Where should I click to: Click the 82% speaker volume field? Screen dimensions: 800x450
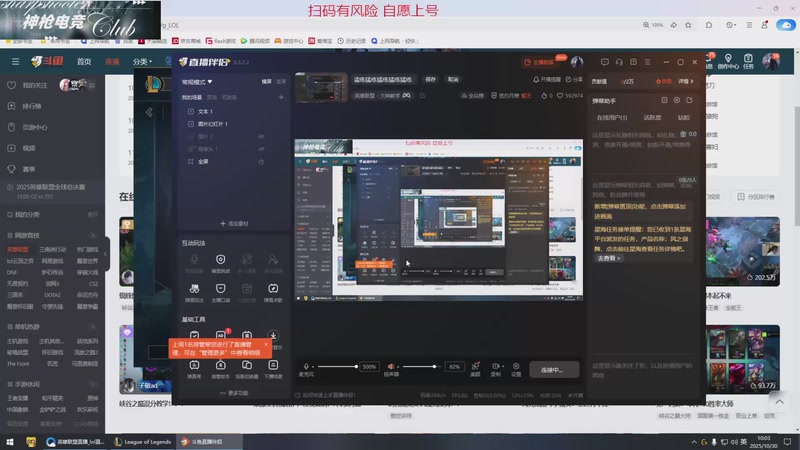[455, 366]
